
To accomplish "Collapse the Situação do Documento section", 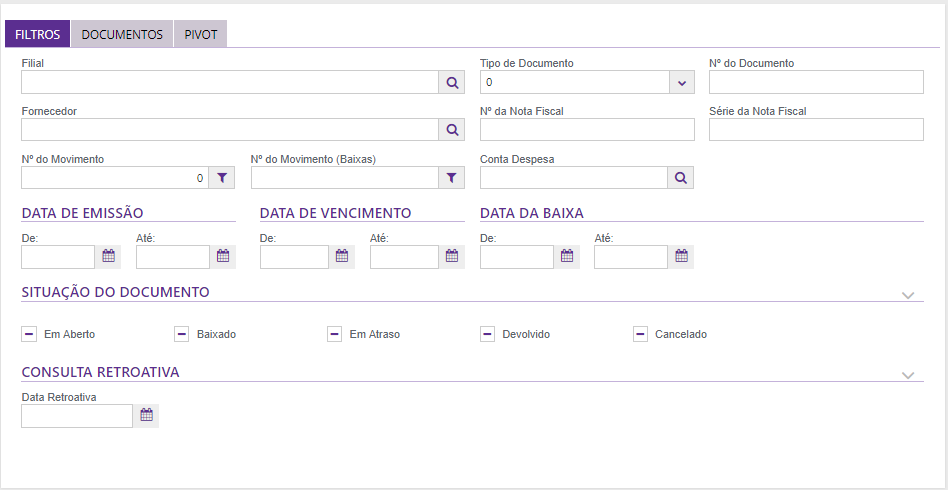I will point(907,295).
